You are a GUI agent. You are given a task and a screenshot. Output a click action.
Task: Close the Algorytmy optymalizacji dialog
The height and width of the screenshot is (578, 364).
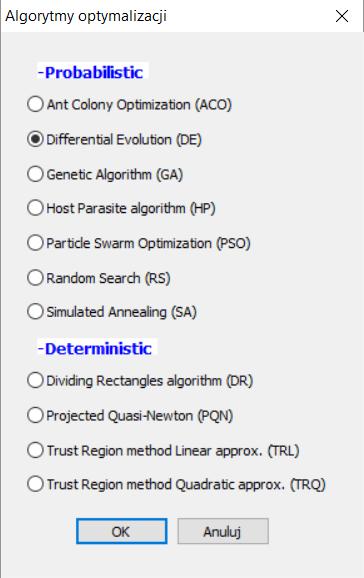pyautogui.click(x=342, y=16)
